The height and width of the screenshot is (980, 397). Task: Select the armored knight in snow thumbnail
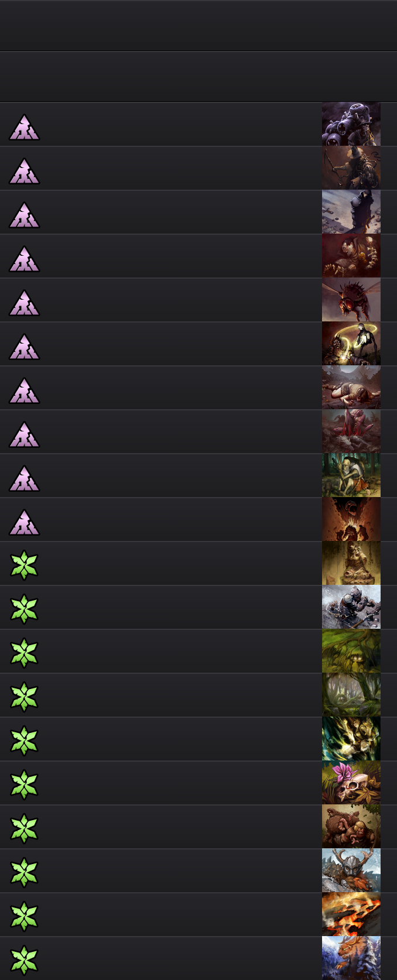pyautogui.click(x=351, y=607)
